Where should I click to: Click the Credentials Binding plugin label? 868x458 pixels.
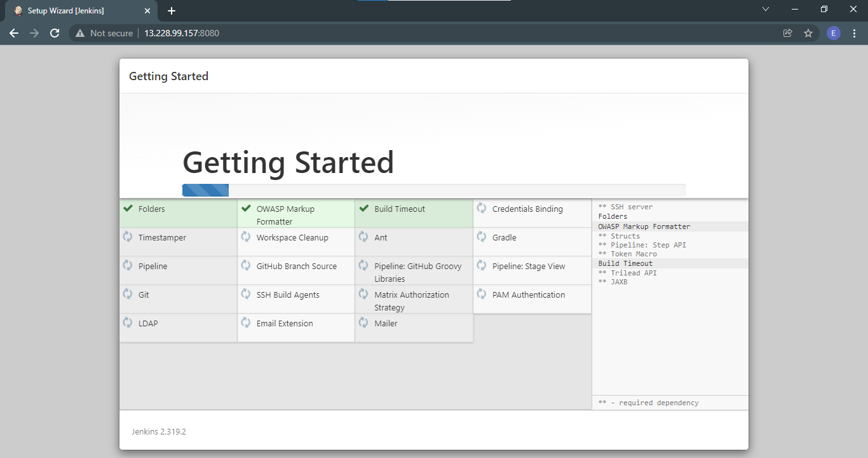point(527,209)
